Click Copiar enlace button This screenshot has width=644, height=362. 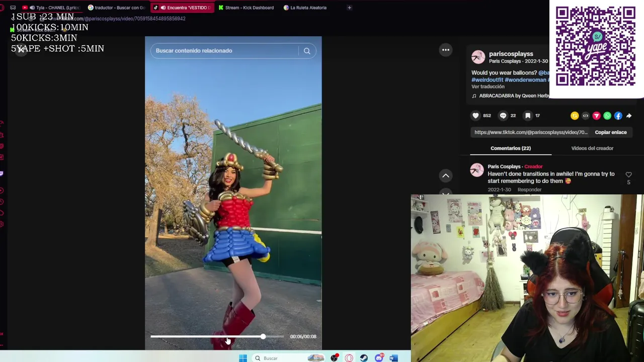[611, 132]
